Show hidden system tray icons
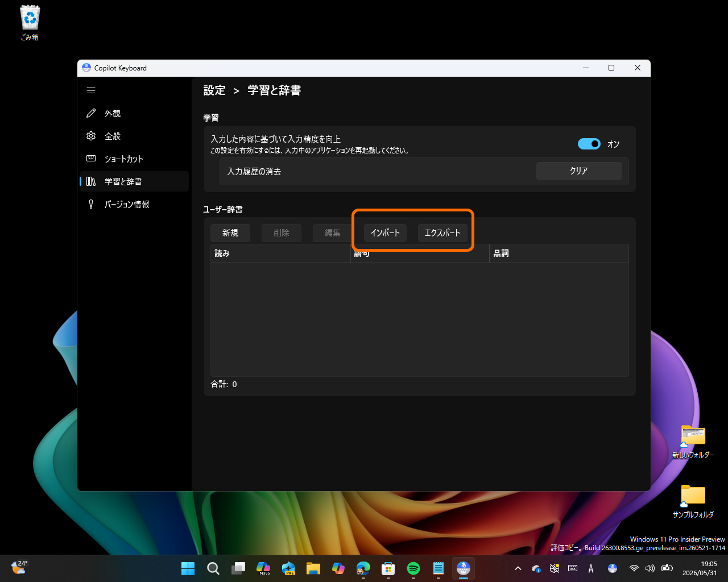Image resolution: width=728 pixels, height=582 pixels. (x=518, y=568)
